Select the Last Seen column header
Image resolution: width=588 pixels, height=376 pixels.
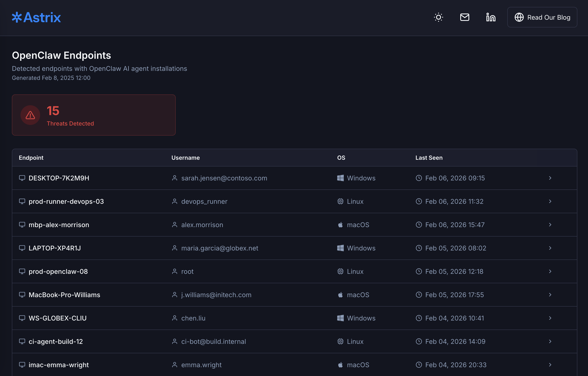[429, 157]
